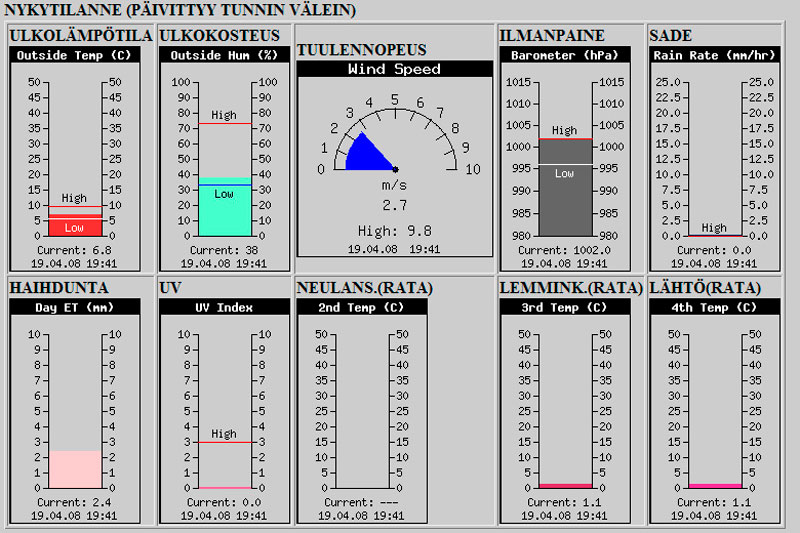The height and width of the screenshot is (533, 800).
Task: Click the High label in Barometer gauge
Action: coord(564,131)
